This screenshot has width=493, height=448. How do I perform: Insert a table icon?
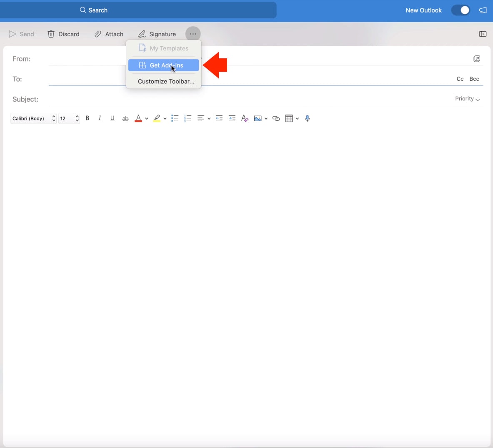point(289,118)
